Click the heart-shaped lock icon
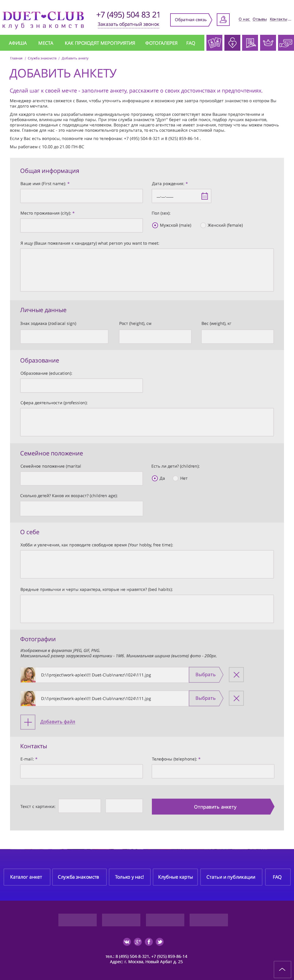The width and height of the screenshot is (294, 980). [x=232, y=42]
